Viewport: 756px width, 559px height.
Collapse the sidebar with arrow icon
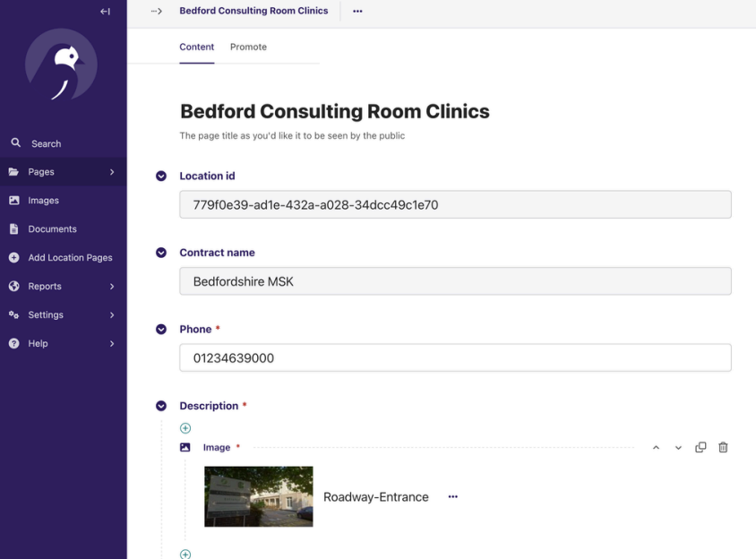tap(105, 12)
